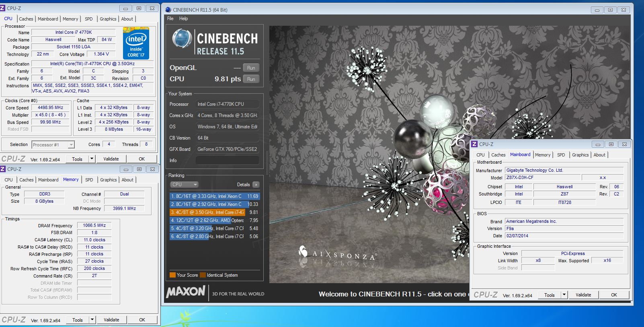The image size is (644, 327).
Task: Click CPU-Z icon in top-left window title bar
Action: click(3, 8)
